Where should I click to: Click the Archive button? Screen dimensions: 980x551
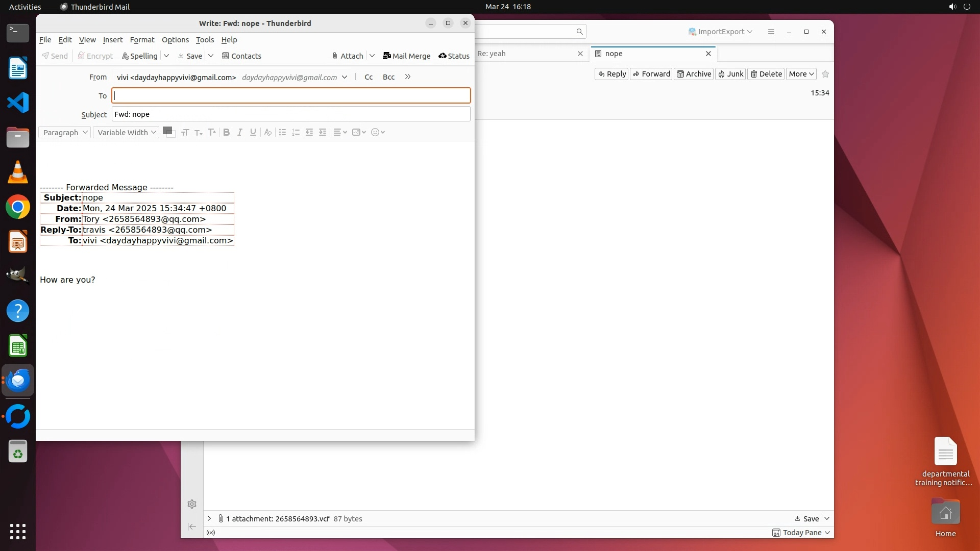[x=694, y=74]
